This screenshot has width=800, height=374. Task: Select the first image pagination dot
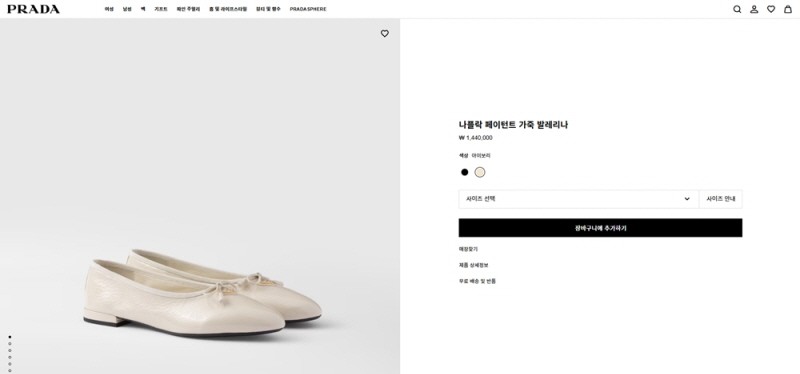[x=10, y=337]
